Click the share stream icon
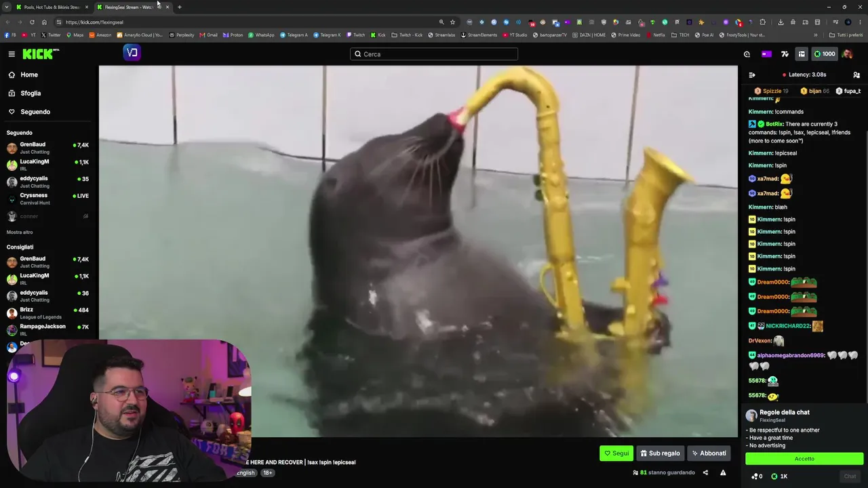 [705, 473]
